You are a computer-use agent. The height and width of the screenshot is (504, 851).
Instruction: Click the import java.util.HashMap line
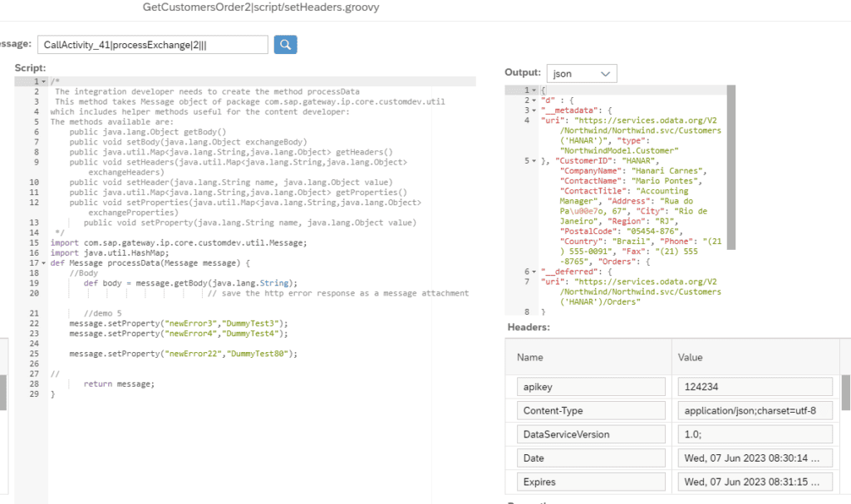(x=110, y=252)
